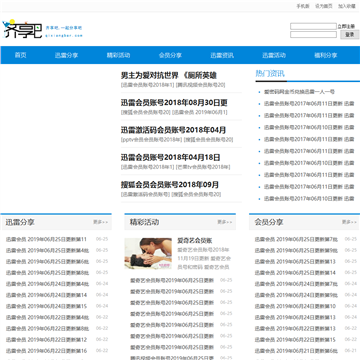Open 腾讯视频会员账号2019年06月25日 item in 精彩活动
The image size is (360, 360).
[x=172, y=358]
